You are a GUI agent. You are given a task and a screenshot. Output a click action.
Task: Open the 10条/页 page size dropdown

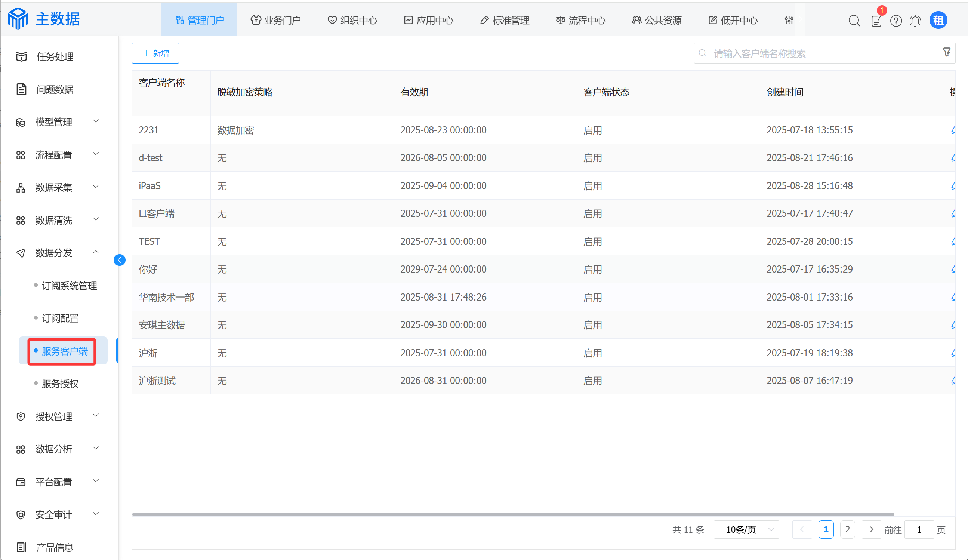pos(746,530)
